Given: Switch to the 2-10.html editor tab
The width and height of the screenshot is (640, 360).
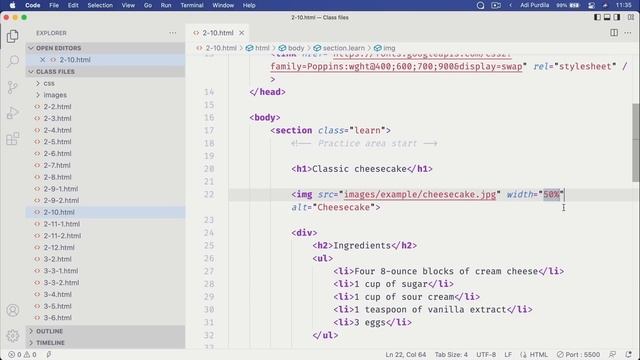Looking at the screenshot, I should (x=218, y=33).
